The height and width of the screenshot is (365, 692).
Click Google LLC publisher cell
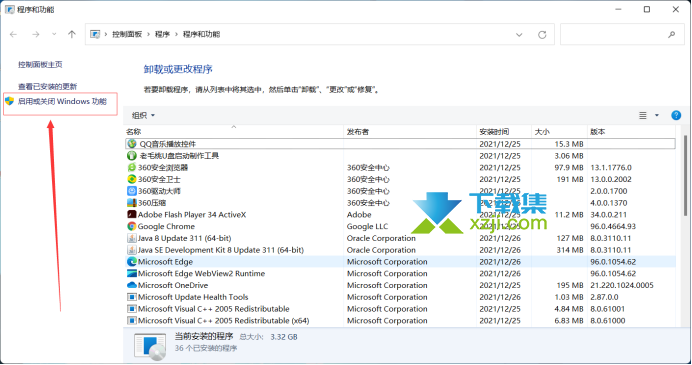pyautogui.click(x=367, y=226)
